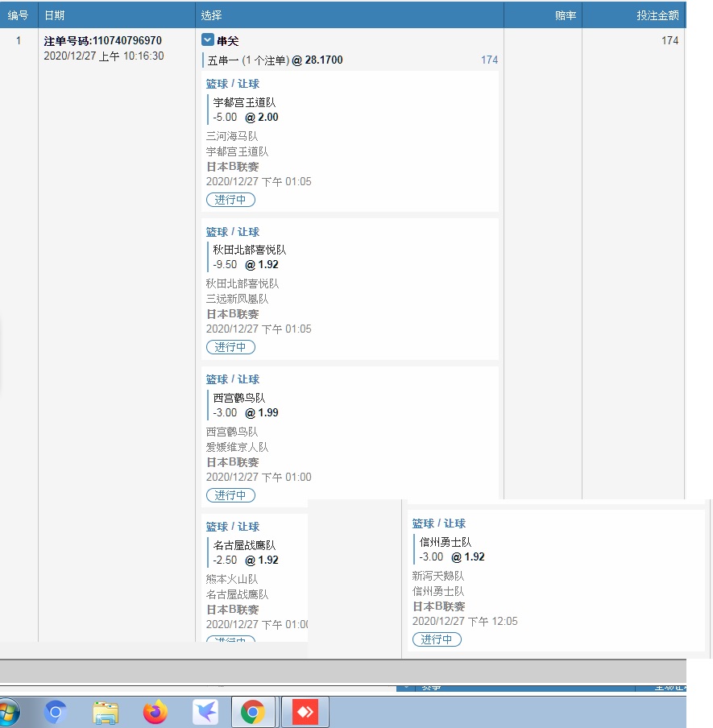
Task: Click the 编号 column header
Action: pyautogui.click(x=18, y=15)
